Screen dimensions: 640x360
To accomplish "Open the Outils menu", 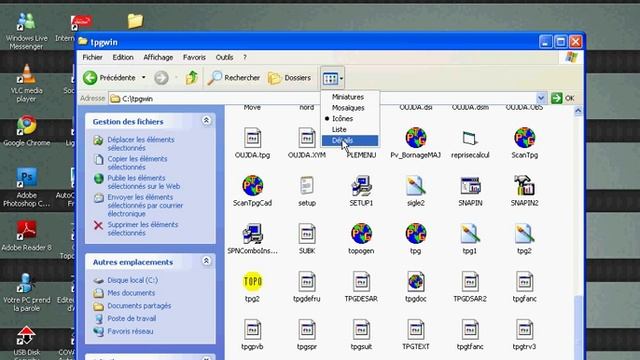I will [x=224, y=57].
